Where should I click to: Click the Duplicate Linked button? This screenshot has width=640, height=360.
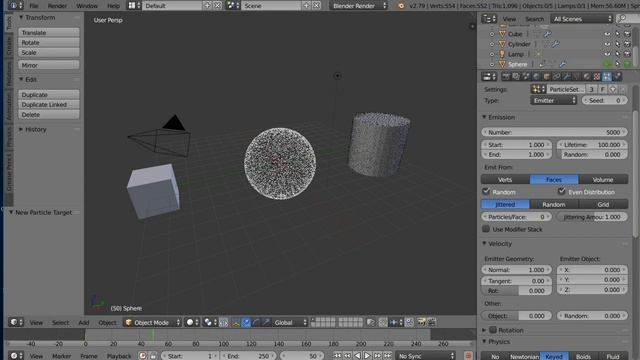pyautogui.click(x=49, y=104)
